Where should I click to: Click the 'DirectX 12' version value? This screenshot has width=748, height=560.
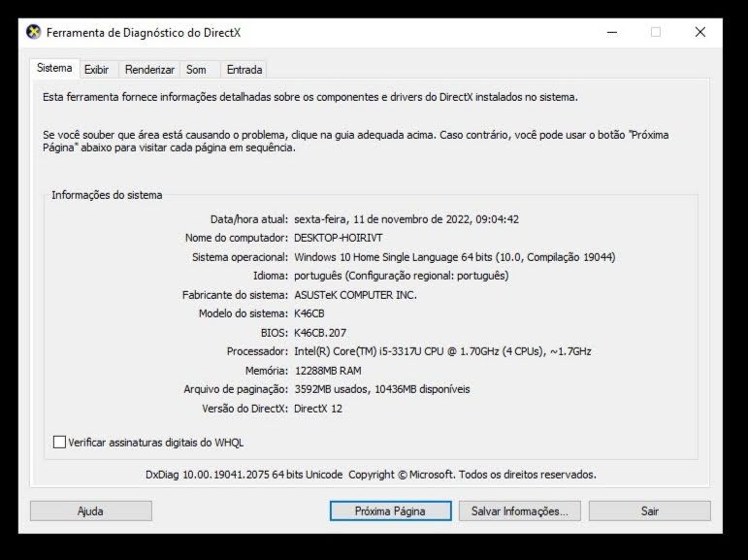318,409
